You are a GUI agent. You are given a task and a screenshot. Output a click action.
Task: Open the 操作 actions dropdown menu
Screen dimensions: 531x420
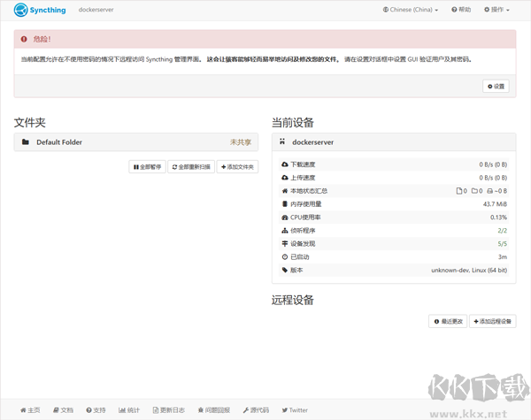(x=496, y=10)
